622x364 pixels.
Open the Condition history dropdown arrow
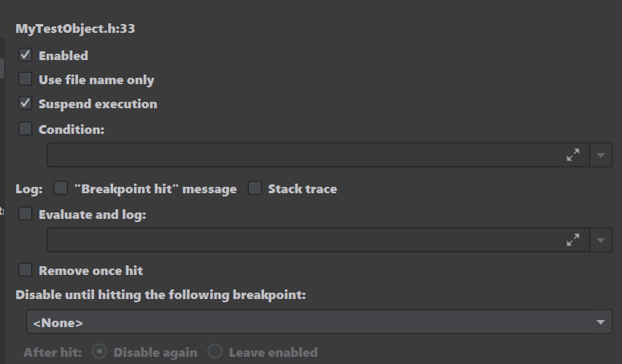(600, 155)
